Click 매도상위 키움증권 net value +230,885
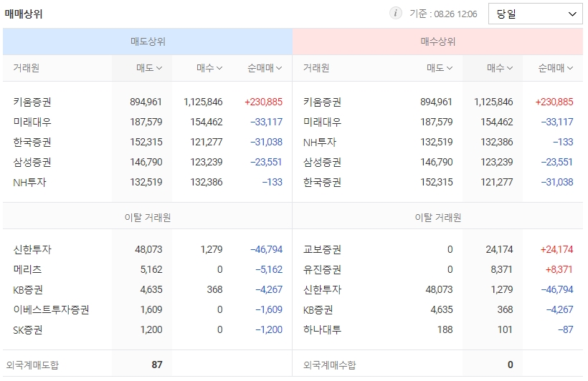This screenshot has width=588, height=381. (x=264, y=102)
